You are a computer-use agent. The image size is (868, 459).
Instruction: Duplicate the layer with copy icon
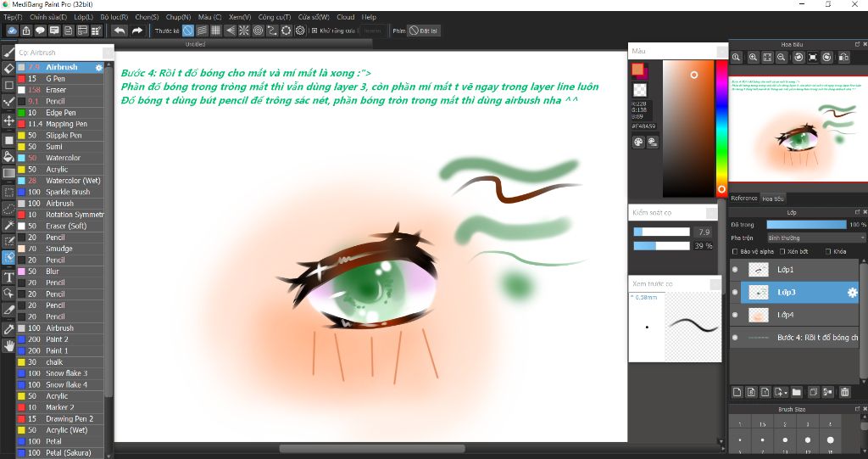[x=813, y=392]
